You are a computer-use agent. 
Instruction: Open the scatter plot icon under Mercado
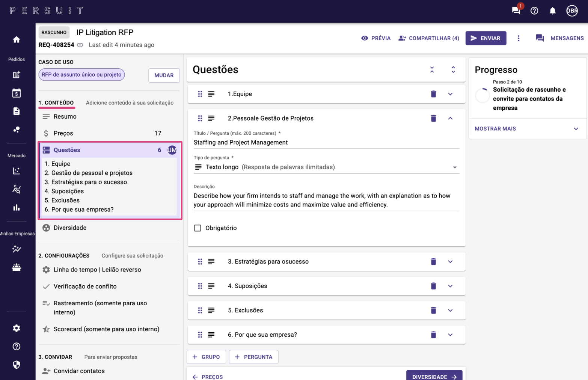17,171
